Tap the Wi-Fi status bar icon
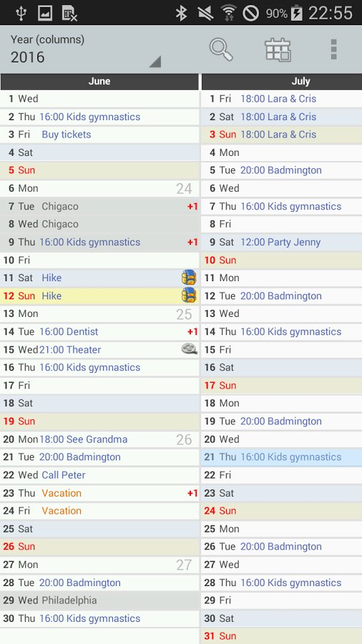 coord(228,13)
